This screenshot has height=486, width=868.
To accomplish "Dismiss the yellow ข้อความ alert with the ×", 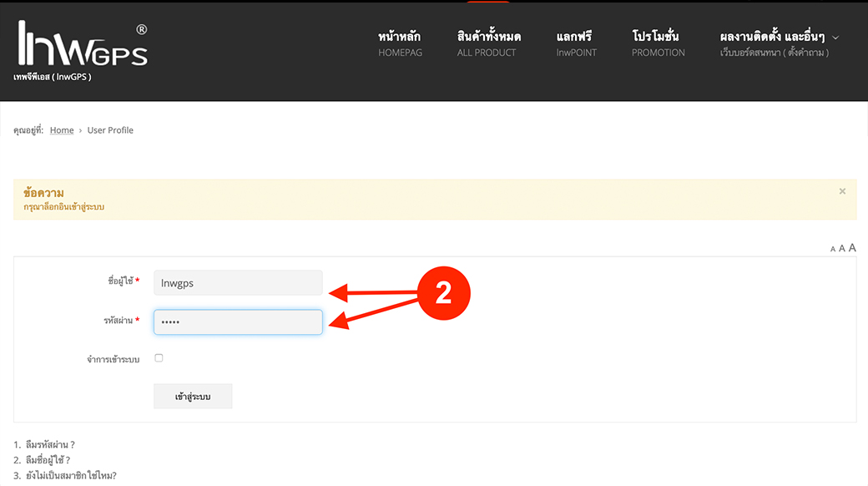I will pos(842,191).
